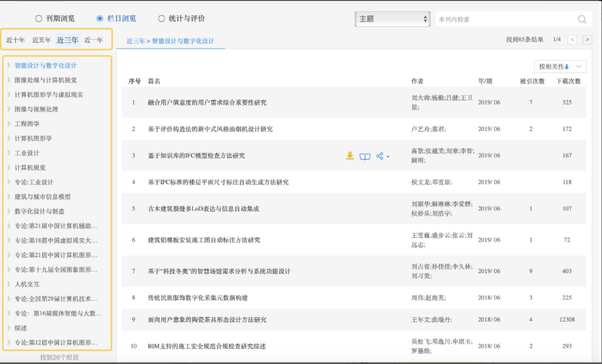Click authors 卢艺舟;裴君;
The width and height of the screenshot is (602, 364).
[x=429, y=129]
